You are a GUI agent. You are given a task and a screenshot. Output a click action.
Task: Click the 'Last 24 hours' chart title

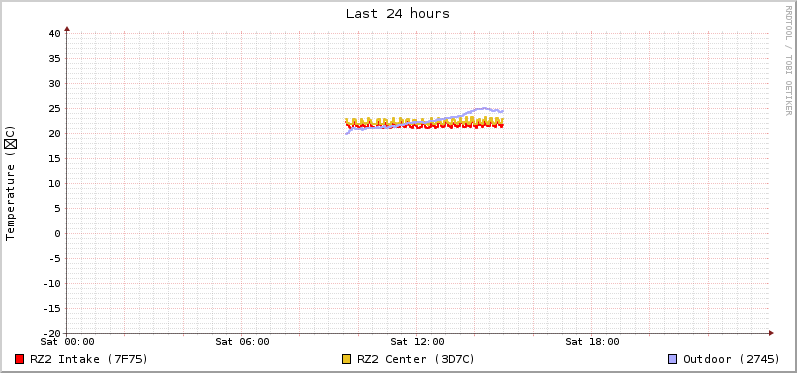(397, 14)
